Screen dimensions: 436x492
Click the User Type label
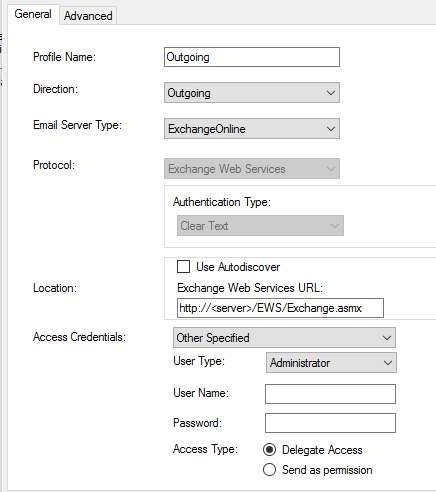[199, 361]
